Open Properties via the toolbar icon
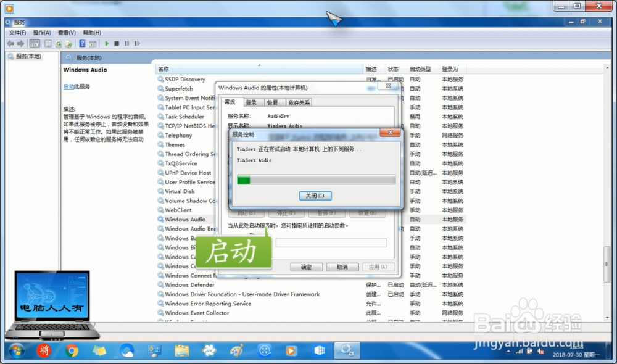Viewport: 617px width, 364px height. coord(48,44)
